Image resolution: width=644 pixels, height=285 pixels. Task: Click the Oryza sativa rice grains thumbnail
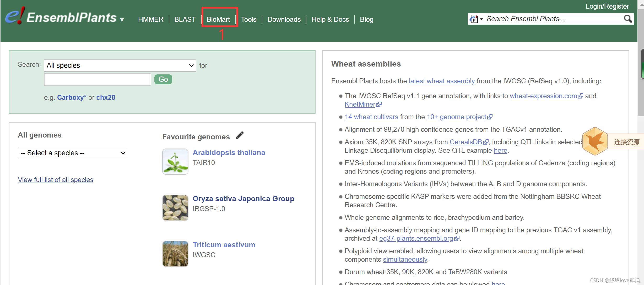[175, 208]
